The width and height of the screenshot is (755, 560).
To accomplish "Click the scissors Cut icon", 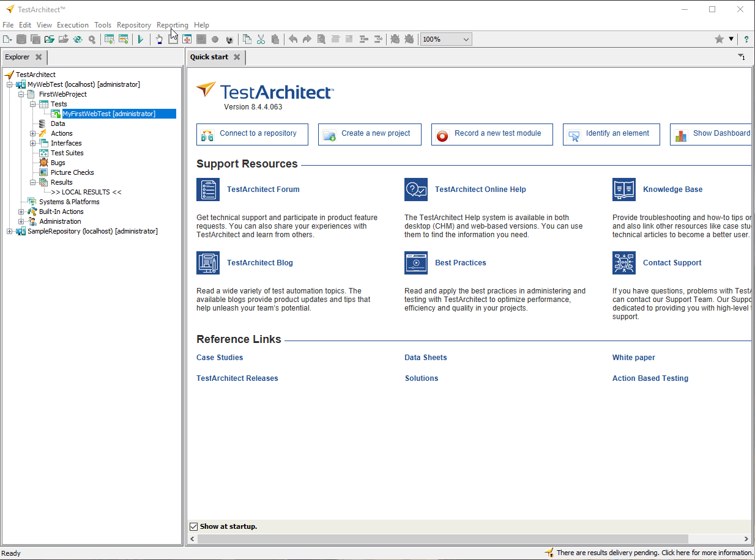I will point(261,39).
